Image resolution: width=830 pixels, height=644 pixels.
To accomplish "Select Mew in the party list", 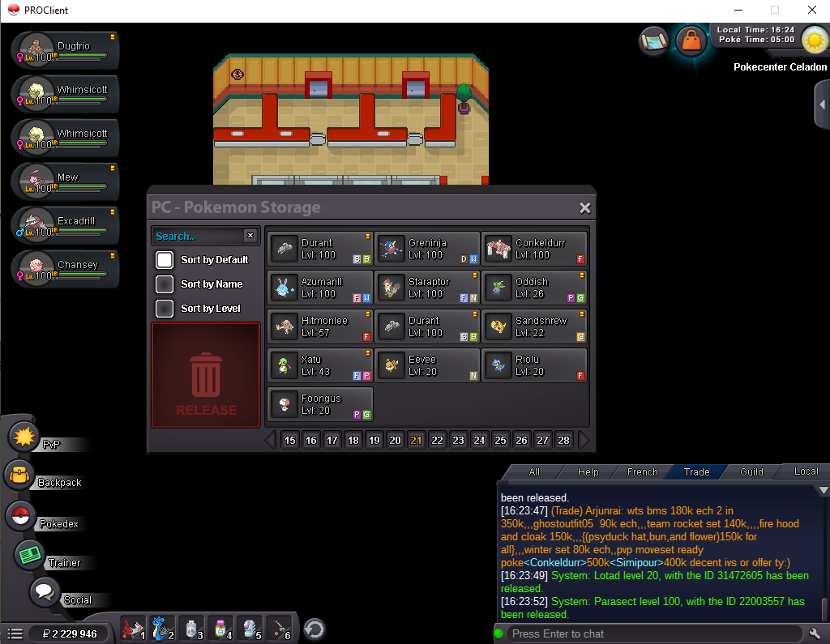I will (65, 182).
